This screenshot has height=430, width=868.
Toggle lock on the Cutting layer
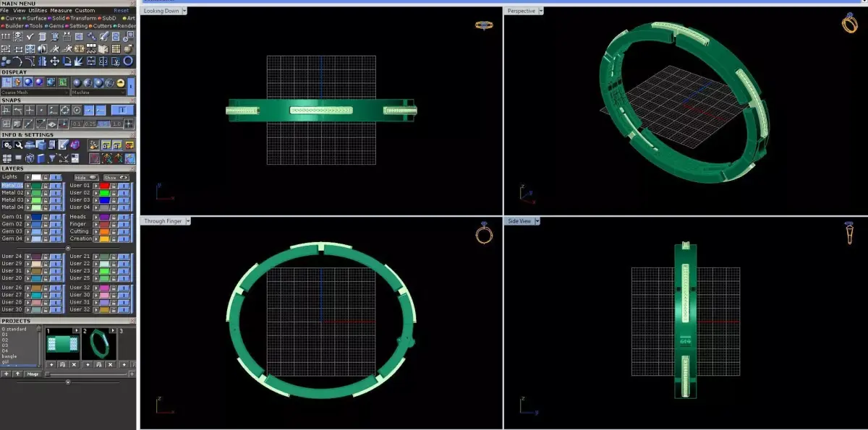coord(114,231)
